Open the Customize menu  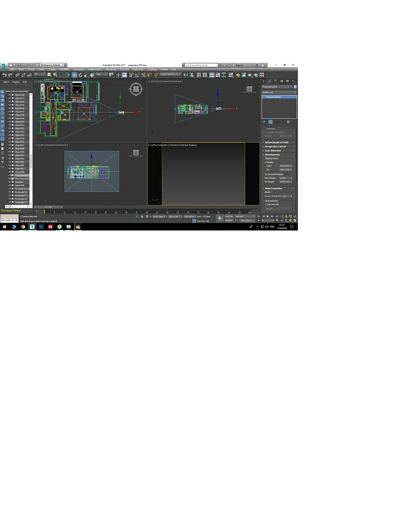pyautogui.click(x=138, y=69)
